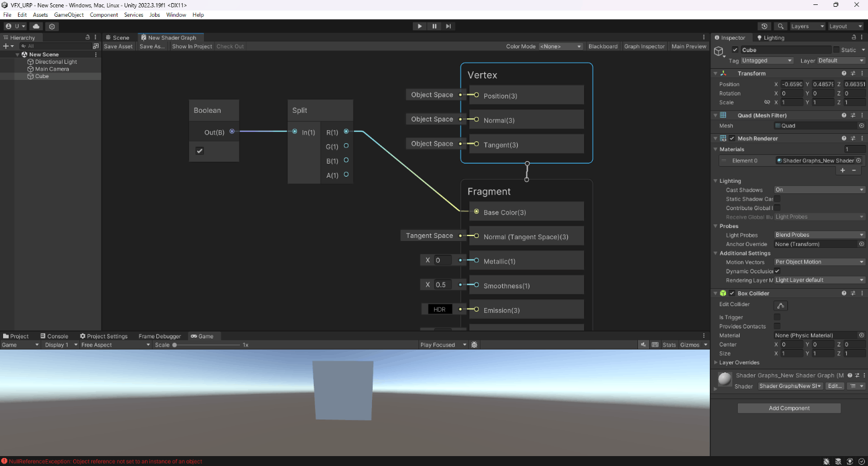Enable Provides Contacts checkbox
Image resolution: width=868 pixels, height=466 pixels.
click(x=777, y=326)
